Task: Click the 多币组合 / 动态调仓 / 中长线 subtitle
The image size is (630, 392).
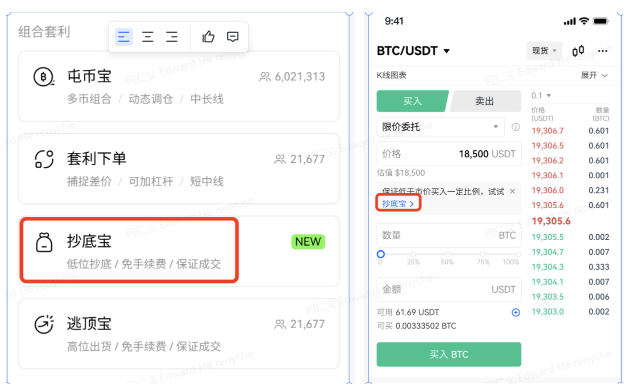Action: 145,99
